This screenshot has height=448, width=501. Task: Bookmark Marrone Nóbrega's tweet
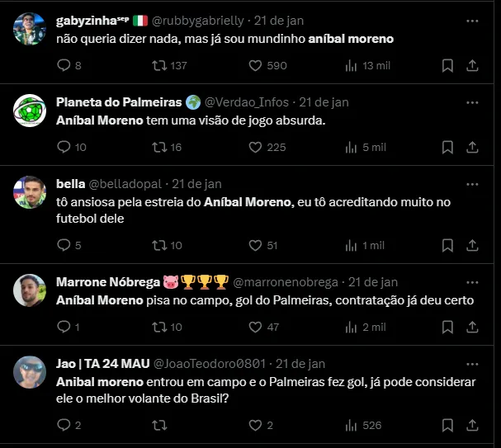pyautogui.click(x=447, y=327)
